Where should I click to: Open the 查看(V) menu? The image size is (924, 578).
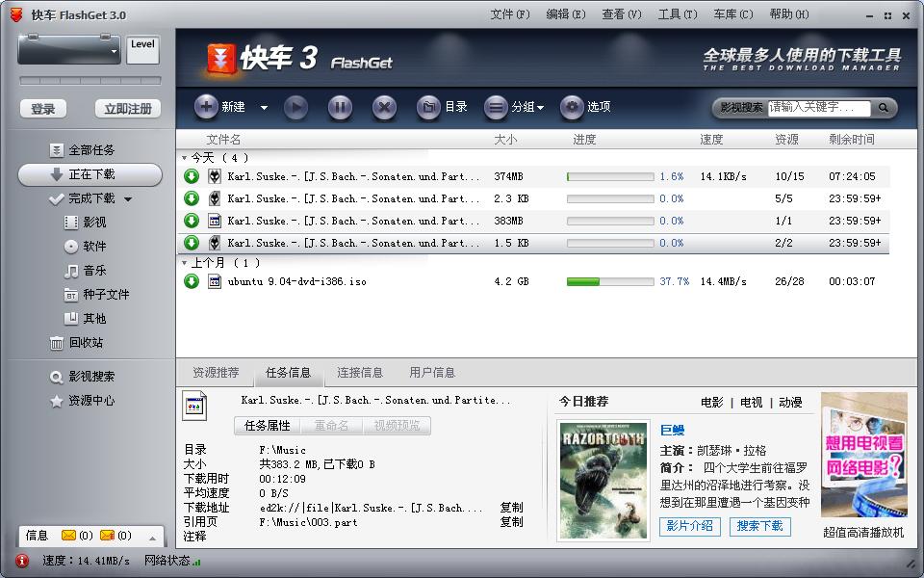click(621, 14)
